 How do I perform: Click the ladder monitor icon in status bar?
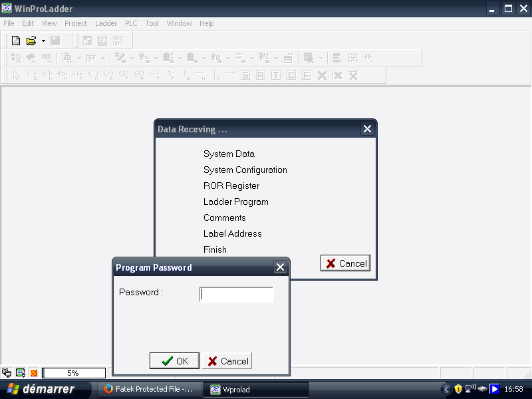click(x=21, y=373)
